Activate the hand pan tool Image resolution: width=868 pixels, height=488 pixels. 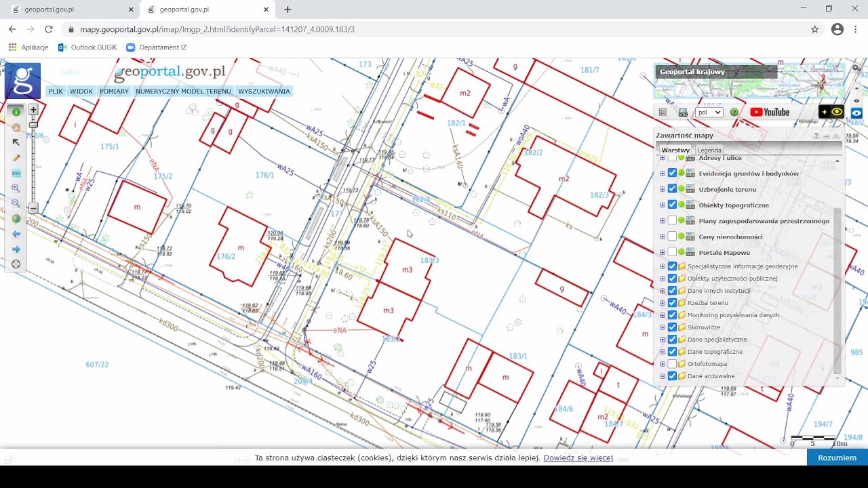pos(16,127)
